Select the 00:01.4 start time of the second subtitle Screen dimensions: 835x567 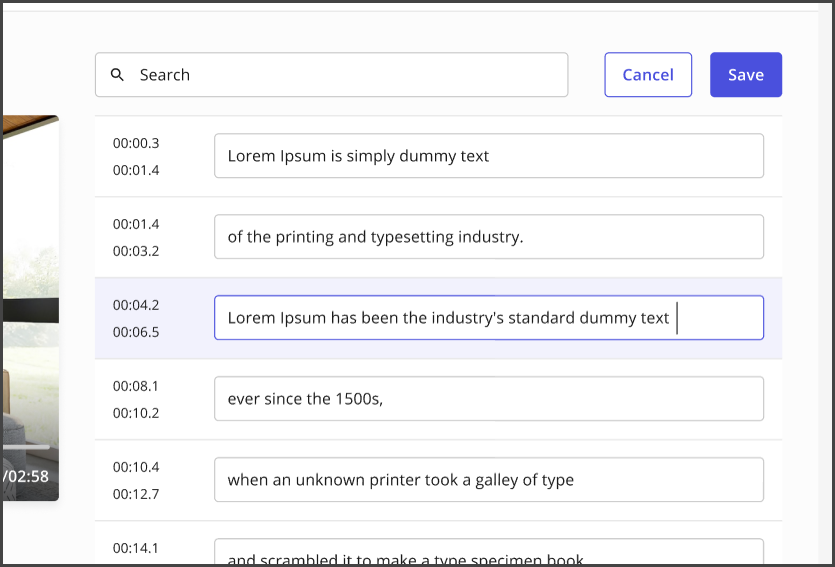[x=136, y=224]
